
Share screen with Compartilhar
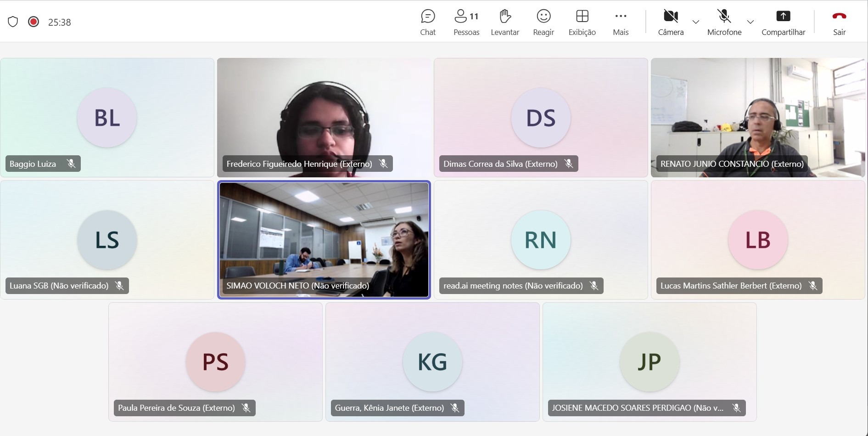[783, 22]
